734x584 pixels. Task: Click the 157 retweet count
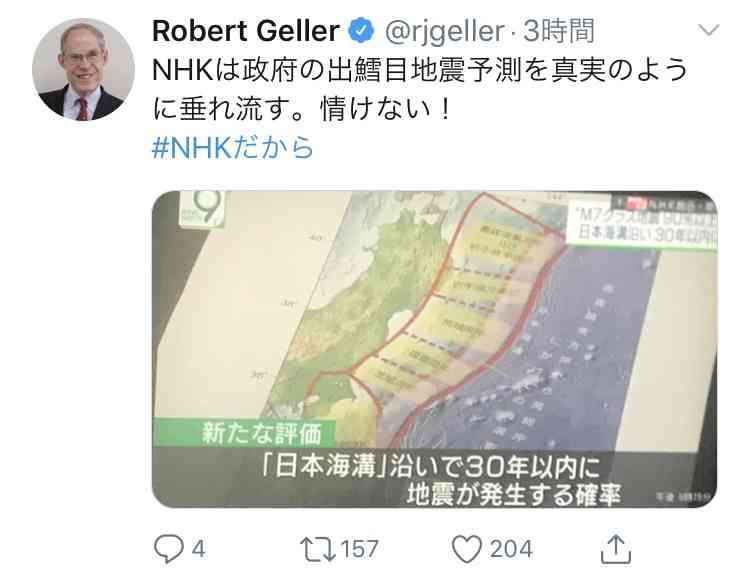pyautogui.click(x=360, y=549)
